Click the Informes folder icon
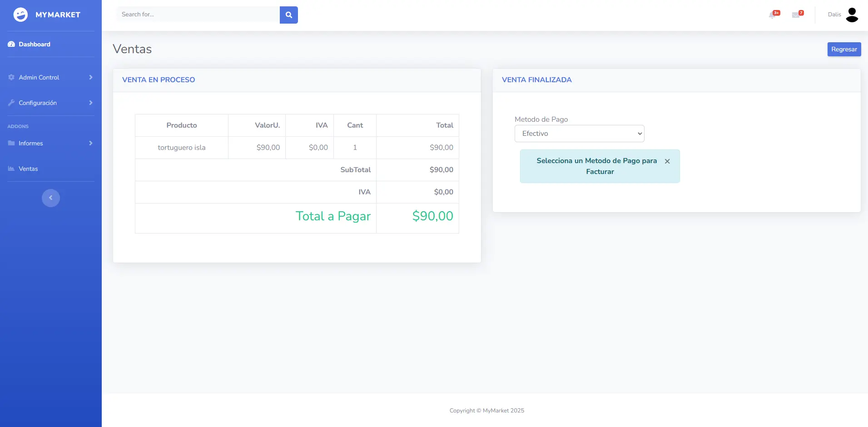Screen dimensions: 868x427 pyautogui.click(x=11, y=144)
